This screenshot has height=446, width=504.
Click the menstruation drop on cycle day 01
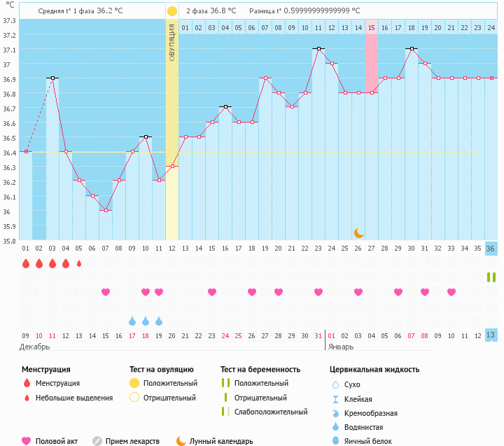tap(26, 263)
